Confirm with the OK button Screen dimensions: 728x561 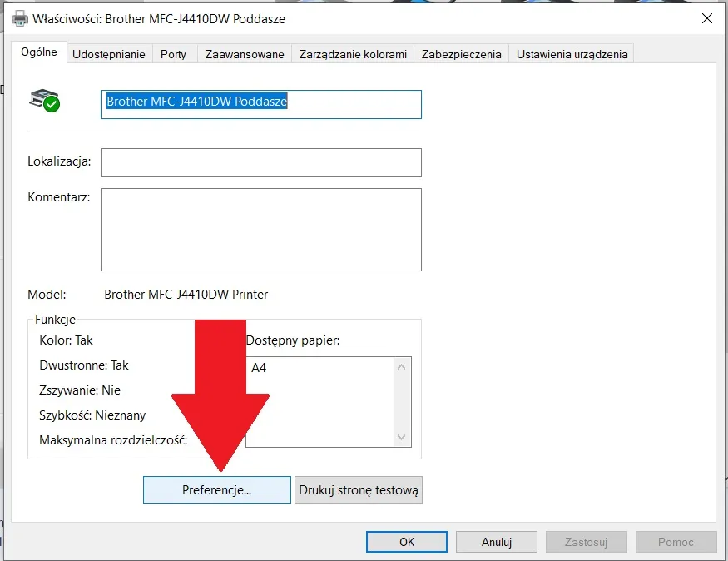(x=406, y=542)
